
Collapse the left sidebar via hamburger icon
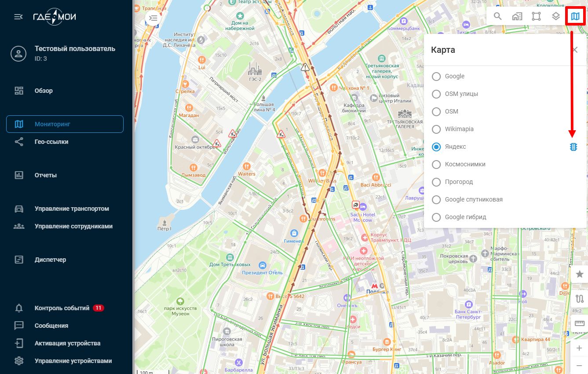pyautogui.click(x=18, y=17)
